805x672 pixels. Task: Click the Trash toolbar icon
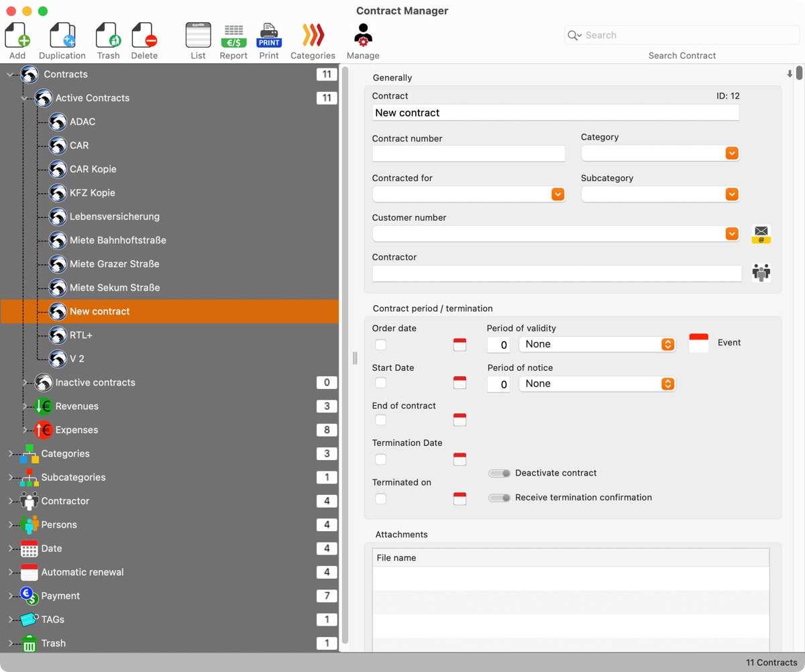click(x=108, y=35)
